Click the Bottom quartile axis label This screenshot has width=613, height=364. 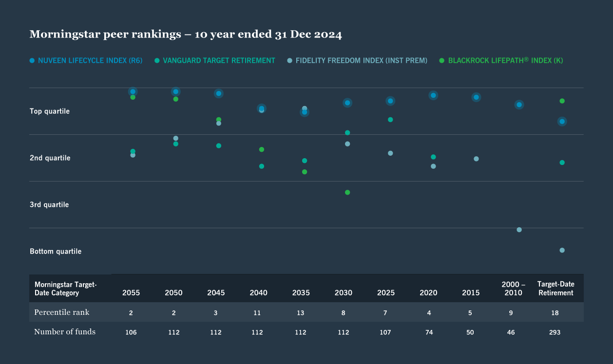point(56,252)
